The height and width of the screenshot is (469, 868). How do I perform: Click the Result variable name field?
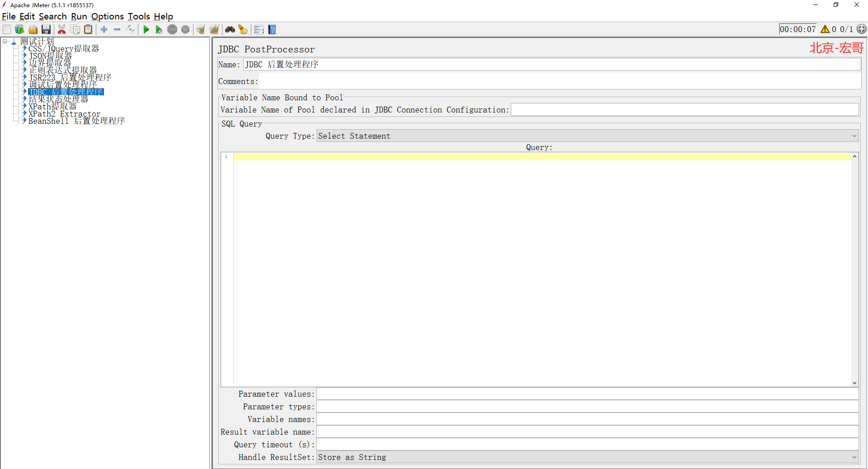[587, 432]
